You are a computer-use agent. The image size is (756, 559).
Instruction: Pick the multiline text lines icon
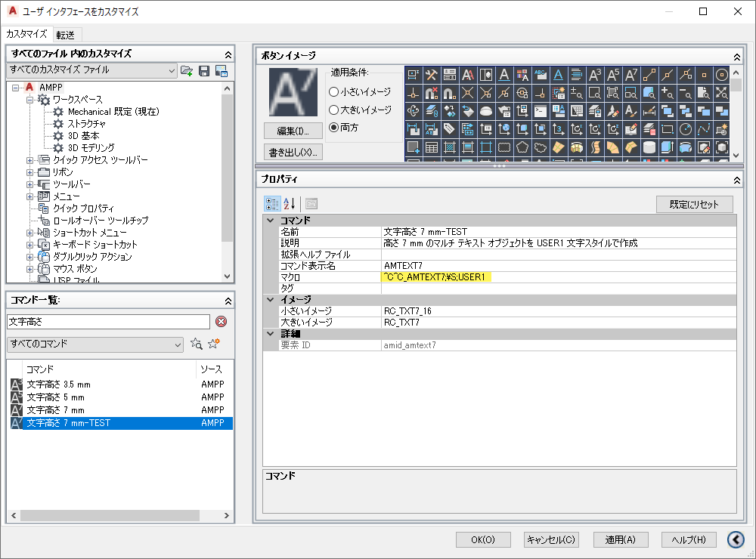[x=576, y=75]
